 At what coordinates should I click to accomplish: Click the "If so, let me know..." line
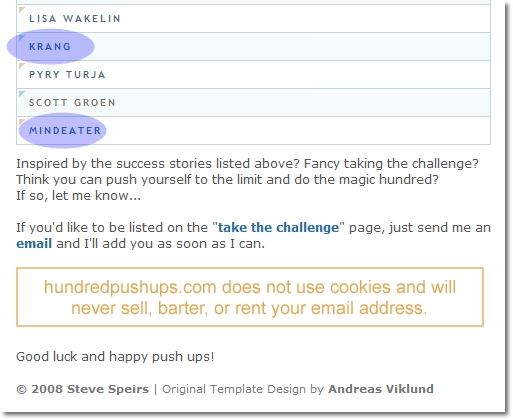click(x=78, y=196)
